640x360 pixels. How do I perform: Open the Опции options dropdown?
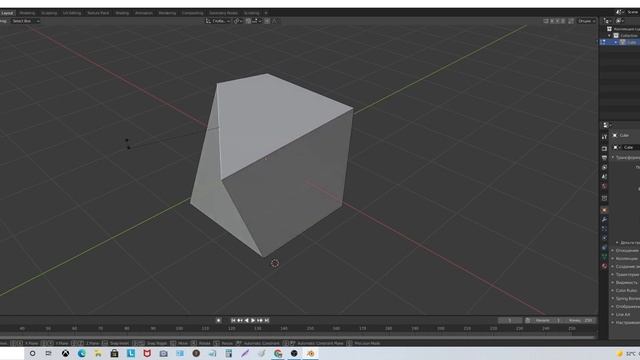point(587,21)
